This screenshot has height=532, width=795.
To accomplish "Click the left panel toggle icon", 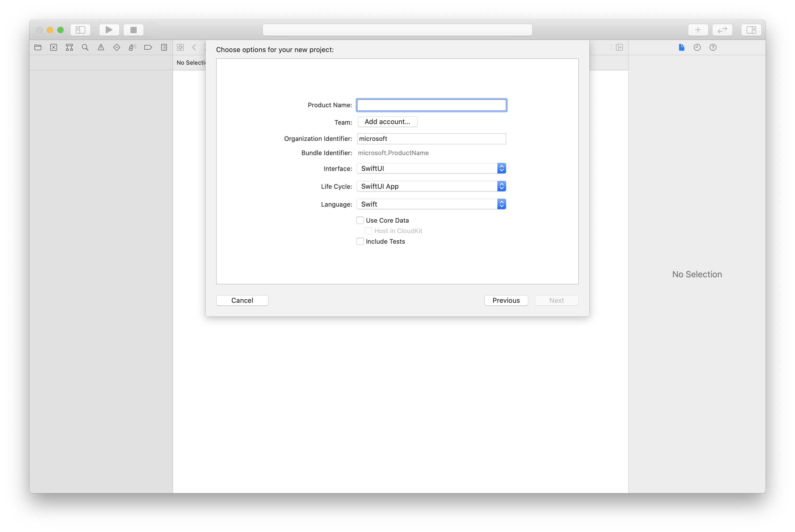I will point(80,30).
